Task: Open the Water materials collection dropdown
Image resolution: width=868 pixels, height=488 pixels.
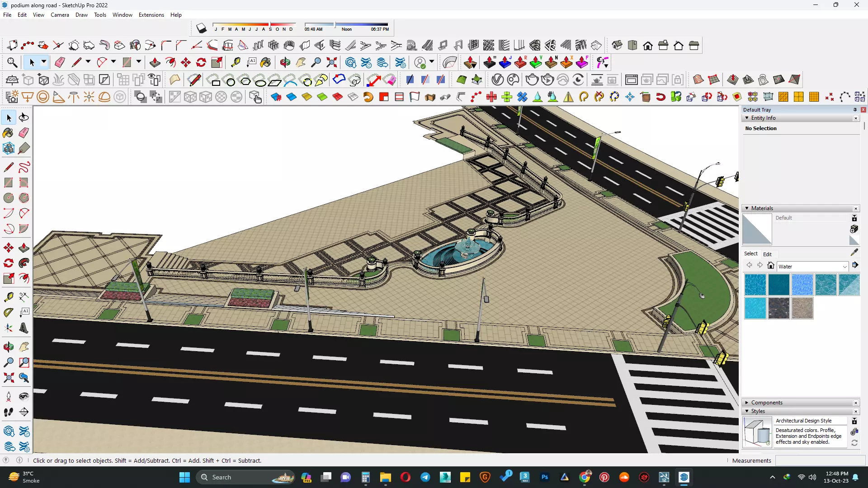Action: [844, 267]
